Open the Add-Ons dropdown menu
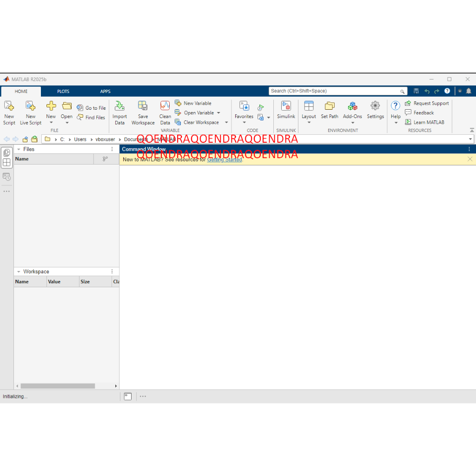476x476 pixels. point(352,123)
